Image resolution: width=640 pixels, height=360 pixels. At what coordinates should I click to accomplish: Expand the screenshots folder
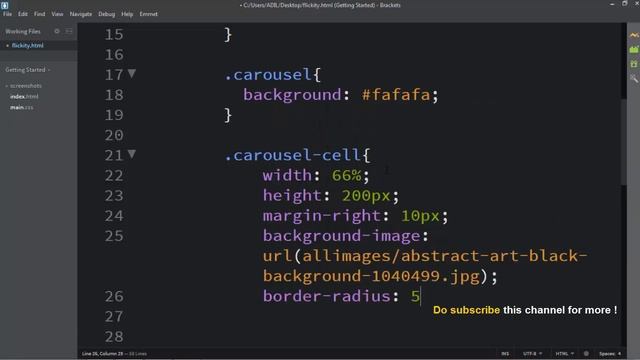coord(24,86)
